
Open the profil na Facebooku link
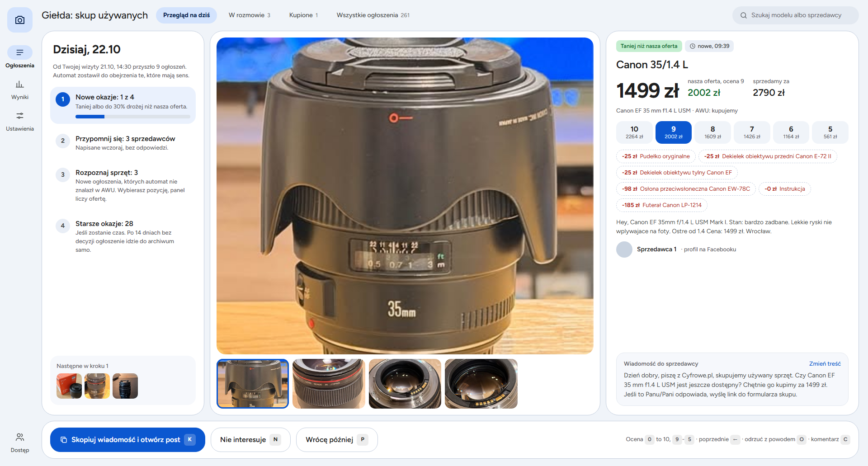(x=710, y=249)
